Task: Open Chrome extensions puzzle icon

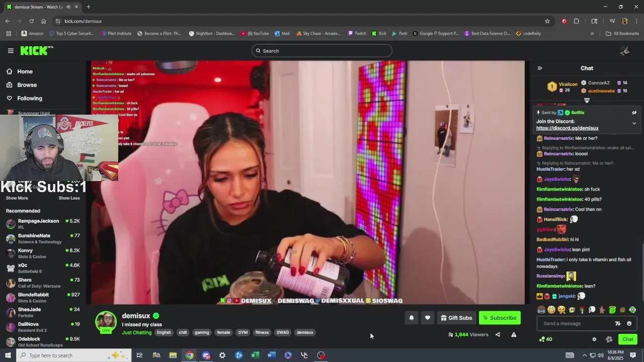Action: (x=577, y=21)
